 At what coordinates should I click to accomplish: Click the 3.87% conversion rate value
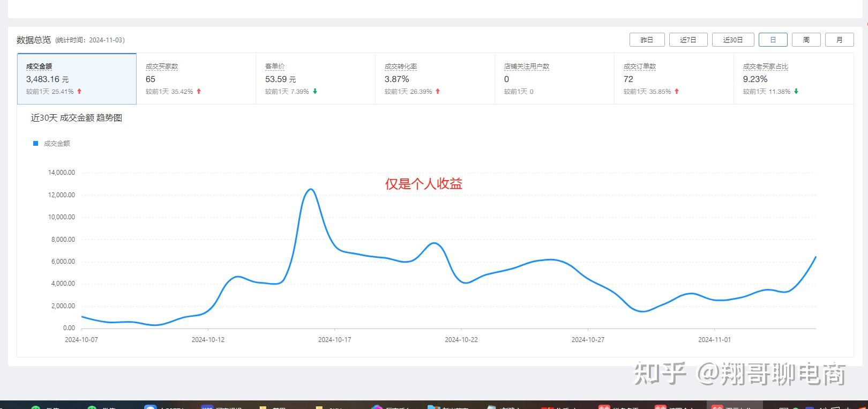click(x=396, y=79)
